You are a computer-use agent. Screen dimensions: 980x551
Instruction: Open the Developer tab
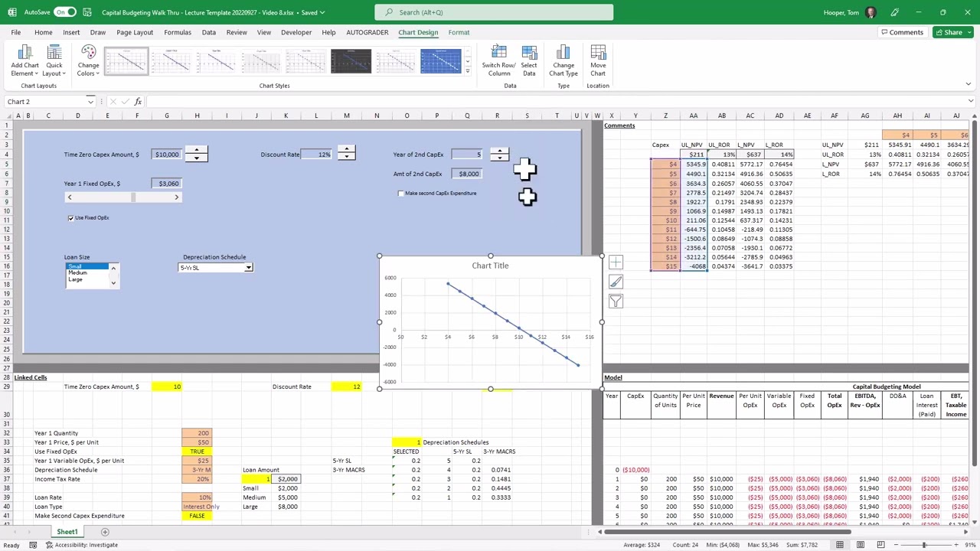(296, 32)
